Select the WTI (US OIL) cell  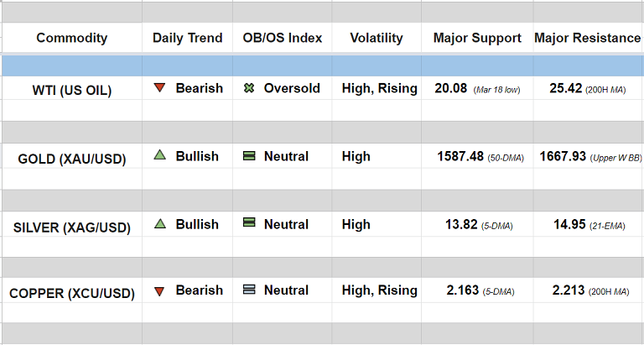pyautogui.click(x=72, y=90)
